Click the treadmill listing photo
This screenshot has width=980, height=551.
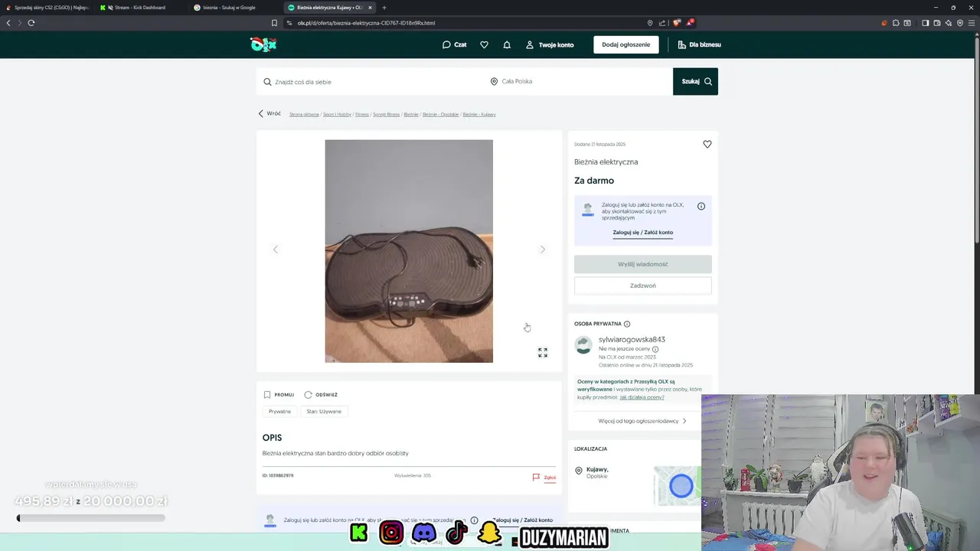coord(409,251)
